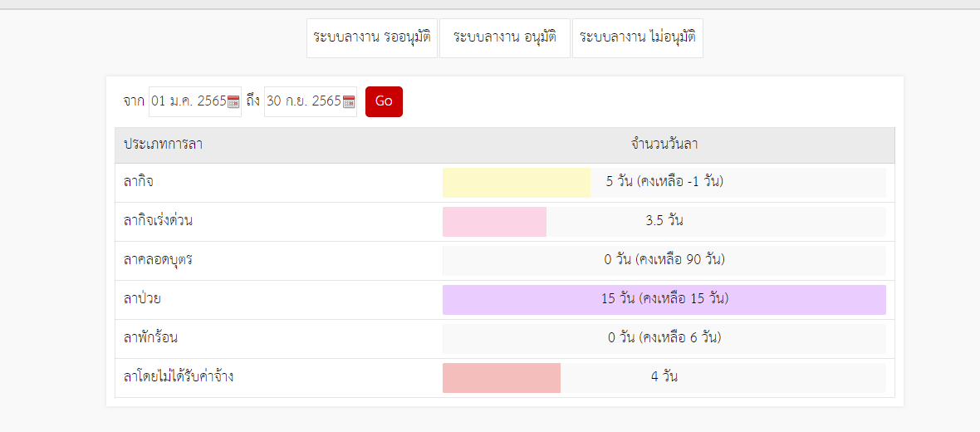The height and width of the screenshot is (432, 980).
Task: Click the start date field 01 ม.ค. 2565
Action: [189, 101]
